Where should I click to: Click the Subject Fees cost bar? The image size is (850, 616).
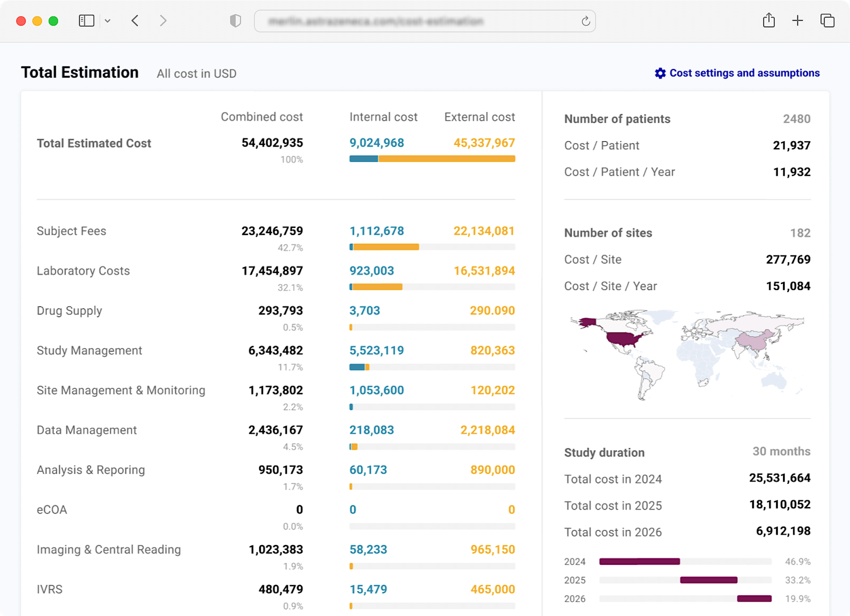coord(385,247)
